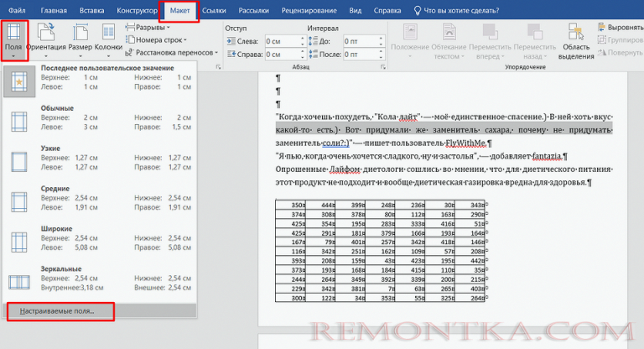Switch to the Макет tab
Image resolution: width=644 pixels, height=349 pixels.
[180, 10]
